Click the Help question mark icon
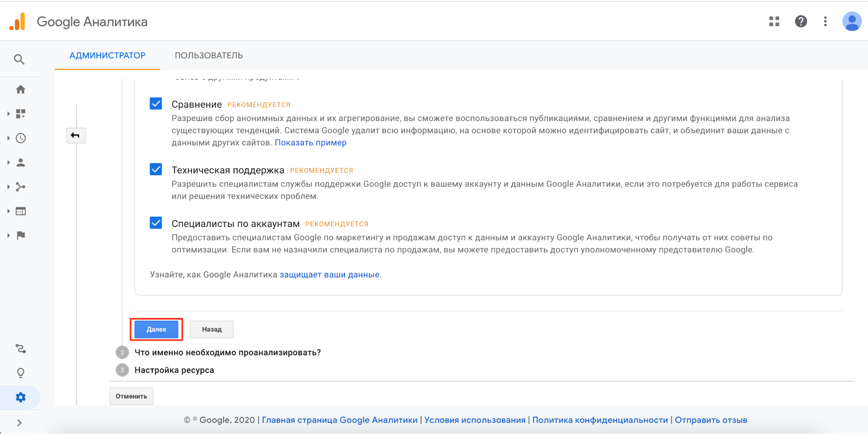Screen dimensions: 868x434 coord(801,21)
